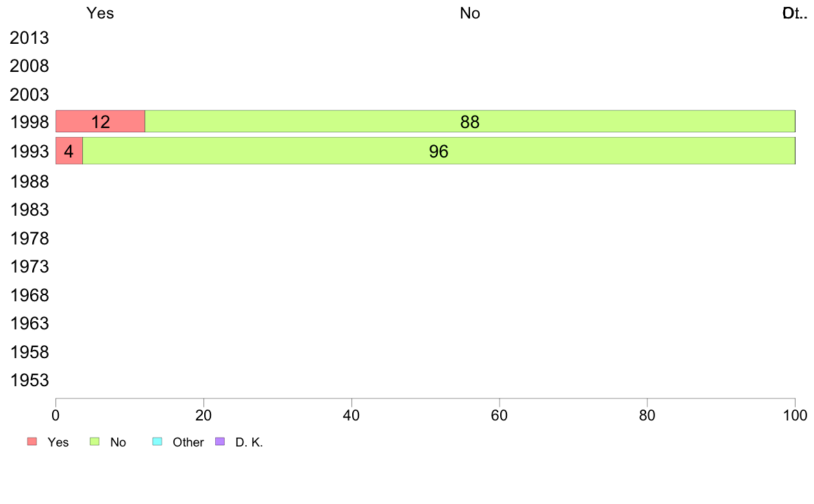Image resolution: width=814 pixels, height=504 pixels.
Task: Click the cyan Other legend swatch
Action: pos(158,442)
